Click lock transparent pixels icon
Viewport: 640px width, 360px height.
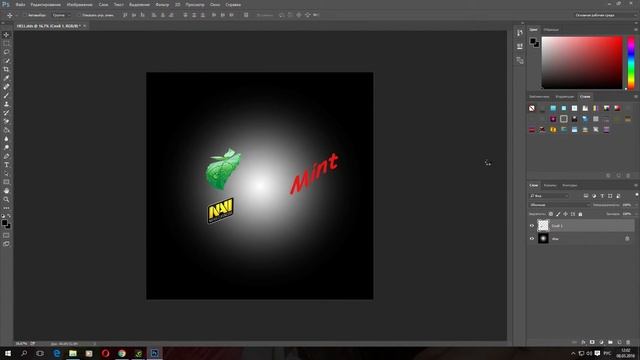click(551, 214)
